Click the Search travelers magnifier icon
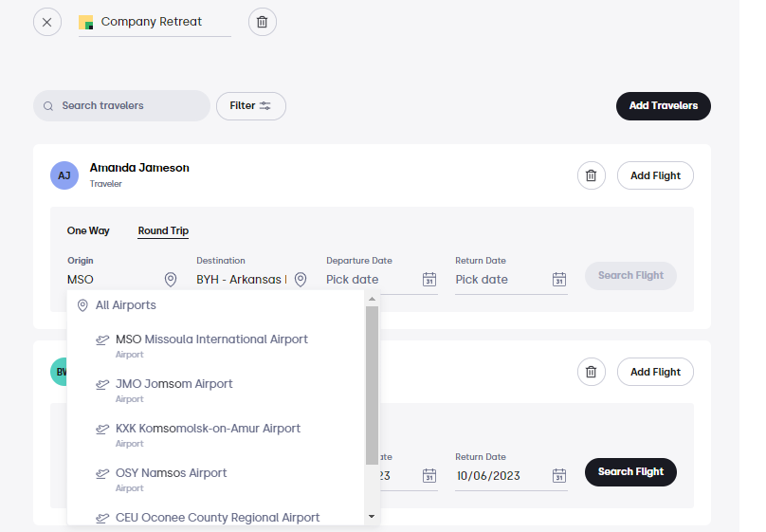Screen dimensions: 766x532 tap(48, 106)
